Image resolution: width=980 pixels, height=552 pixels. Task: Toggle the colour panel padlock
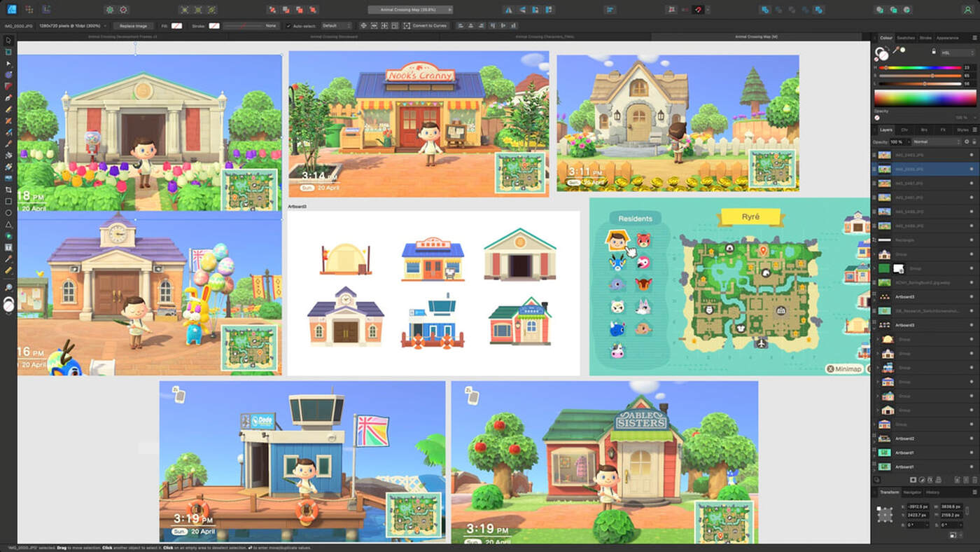coord(933,52)
